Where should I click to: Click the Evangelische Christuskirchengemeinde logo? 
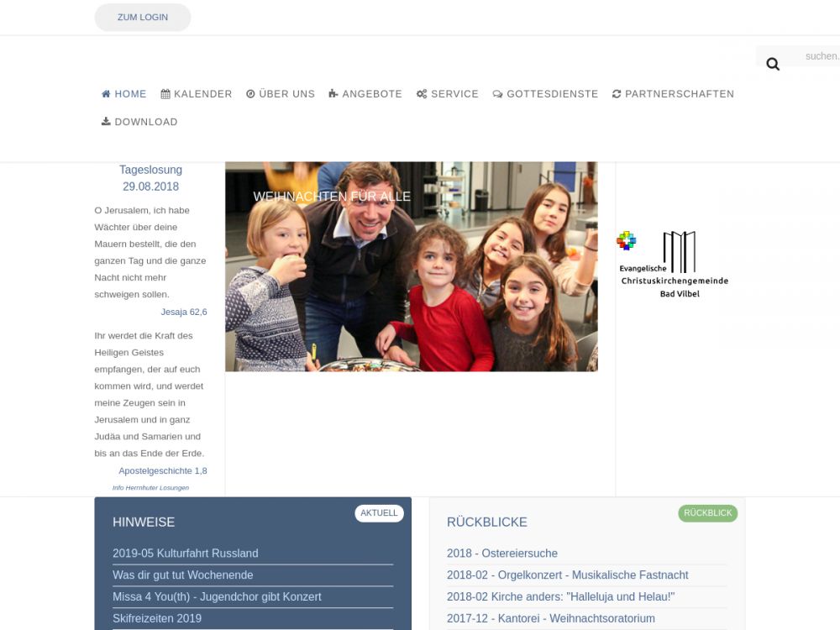coord(674,265)
